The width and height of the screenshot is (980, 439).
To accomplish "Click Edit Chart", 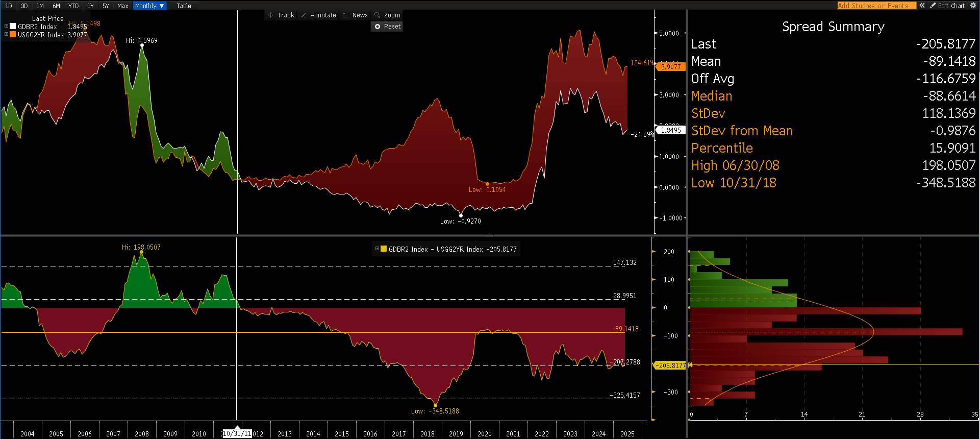I will pos(947,6).
